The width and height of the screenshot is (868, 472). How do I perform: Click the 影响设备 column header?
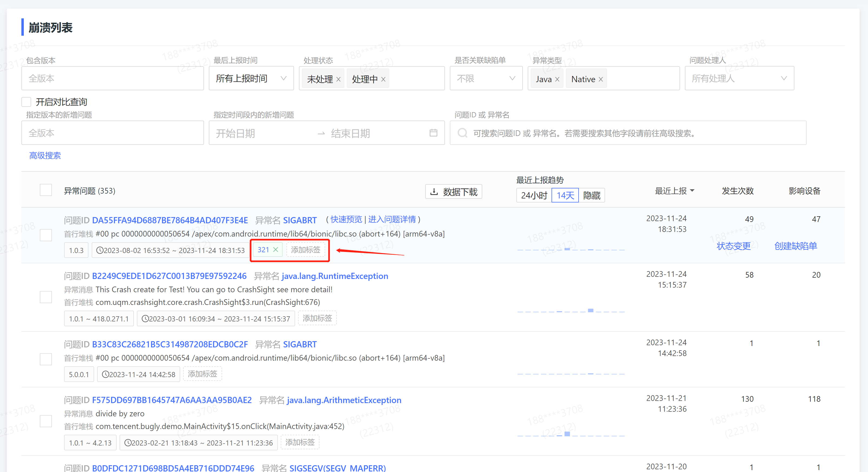(x=804, y=191)
